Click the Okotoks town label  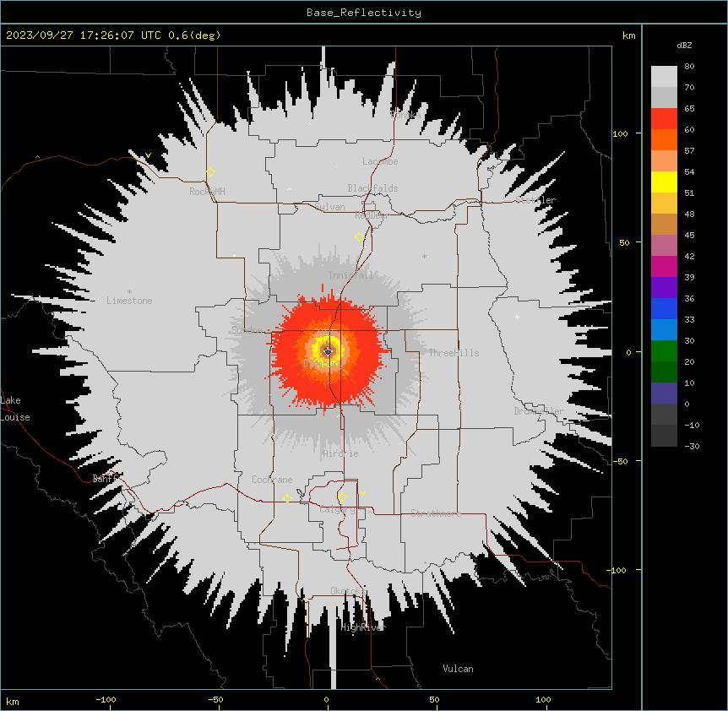click(346, 591)
